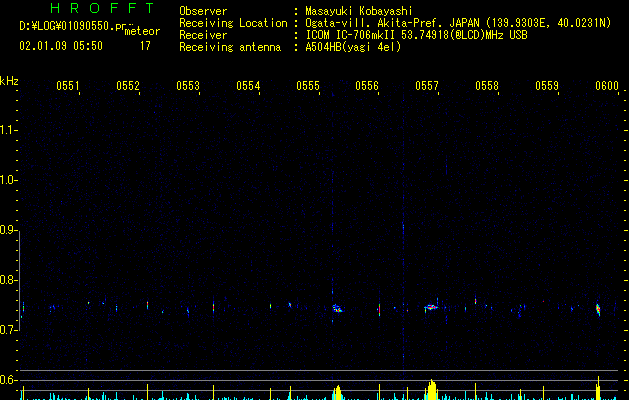Click the 0557 time marker
Viewport: 629px width, 400px height.
427,85
